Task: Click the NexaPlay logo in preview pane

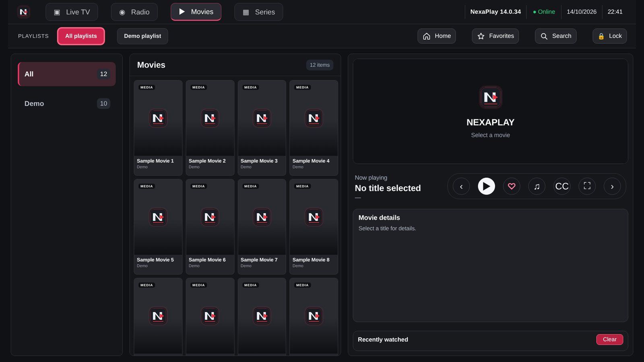Action: [x=490, y=97]
